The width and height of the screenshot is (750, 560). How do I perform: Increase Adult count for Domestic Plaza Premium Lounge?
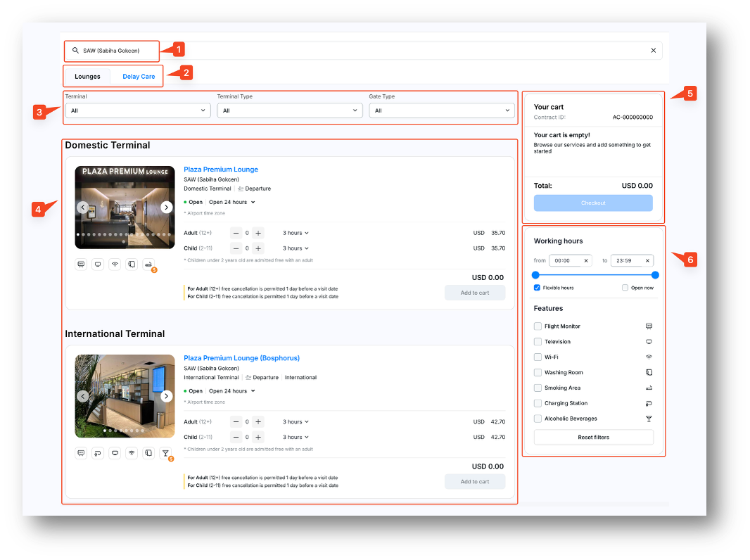(258, 233)
